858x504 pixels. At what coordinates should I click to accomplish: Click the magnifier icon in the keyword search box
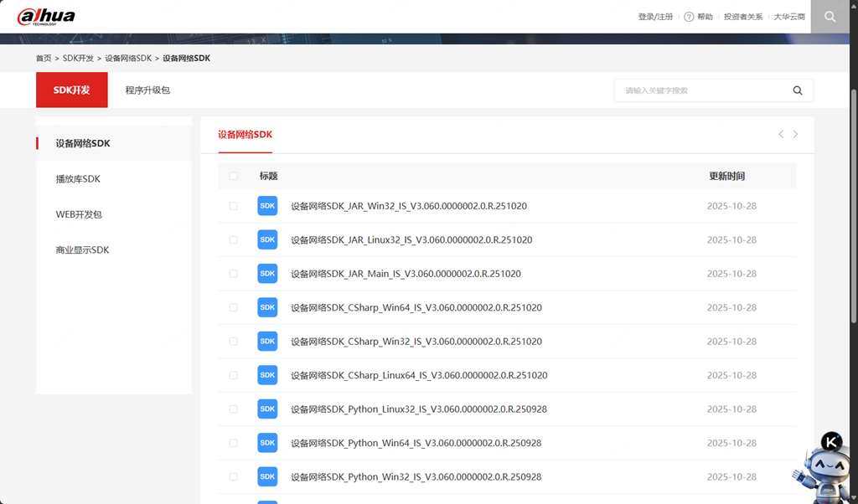[x=797, y=90]
